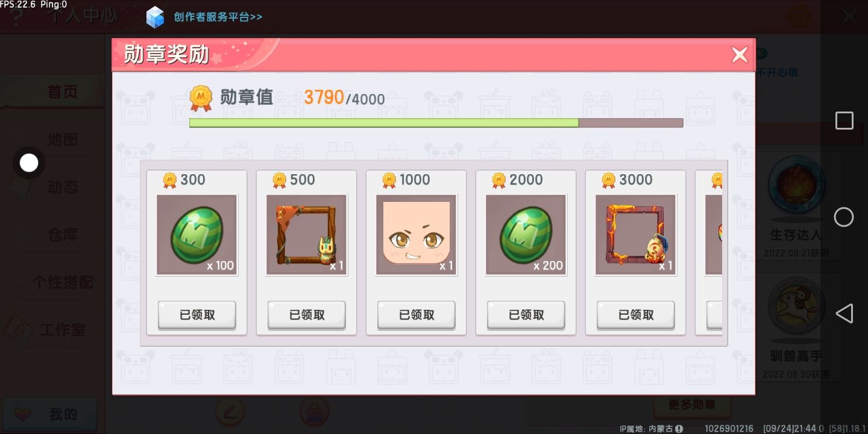Close the 勋章奖励 dialog

(740, 55)
